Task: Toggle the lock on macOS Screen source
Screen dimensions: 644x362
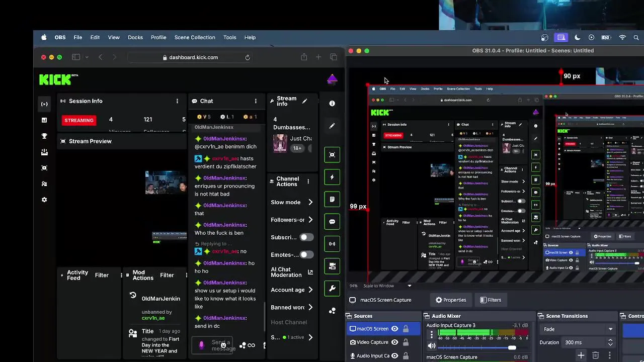Action: pos(406,329)
